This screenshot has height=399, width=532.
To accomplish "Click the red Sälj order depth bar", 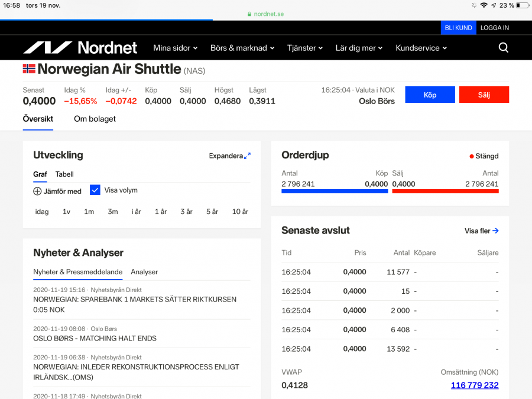I will pos(445,192).
